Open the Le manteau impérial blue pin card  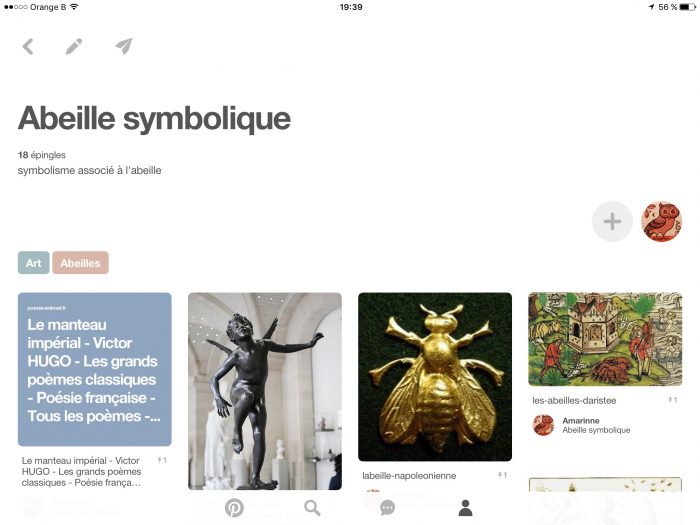click(95, 369)
